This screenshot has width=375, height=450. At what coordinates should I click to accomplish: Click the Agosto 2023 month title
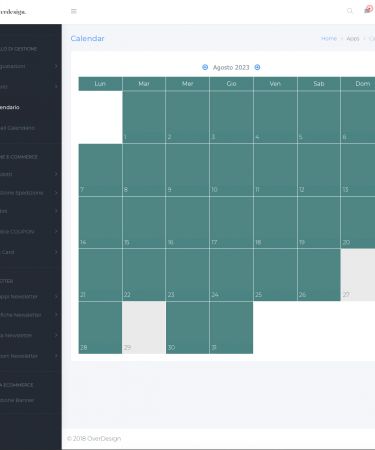(x=231, y=67)
